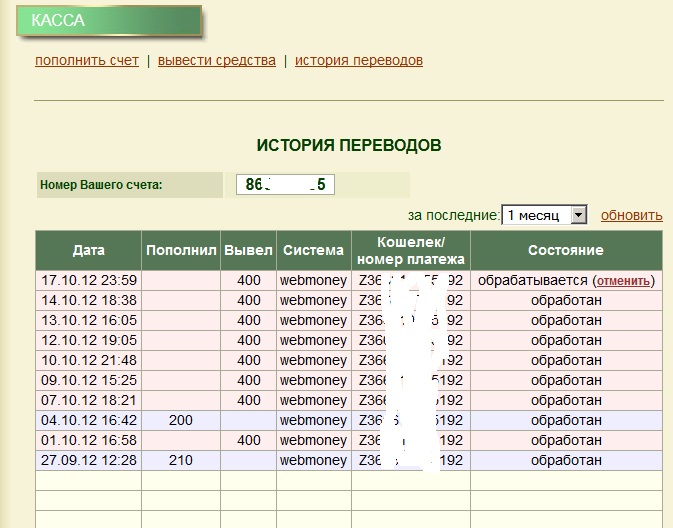Go to «история переводов» link
673x528 pixels.
click(358, 60)
